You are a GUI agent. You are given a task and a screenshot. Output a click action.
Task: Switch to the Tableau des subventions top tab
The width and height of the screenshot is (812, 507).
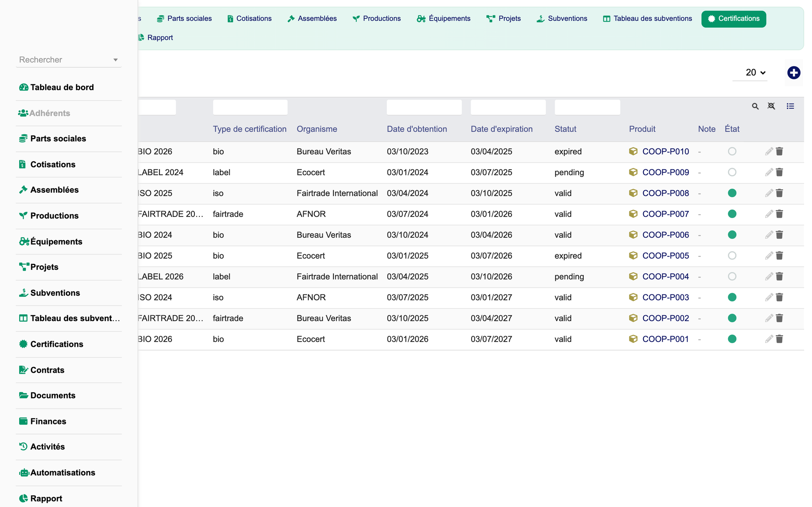click(x=648, y=18)
